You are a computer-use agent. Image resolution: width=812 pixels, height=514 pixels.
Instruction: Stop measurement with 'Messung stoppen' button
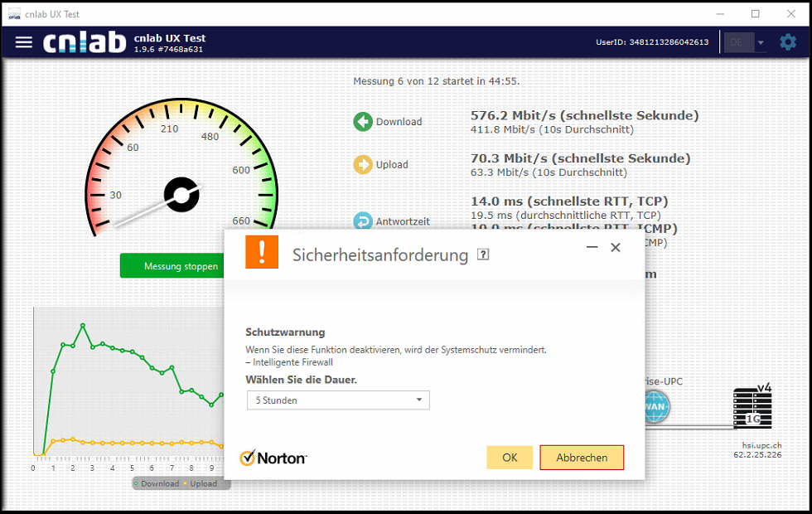[181, 266]
